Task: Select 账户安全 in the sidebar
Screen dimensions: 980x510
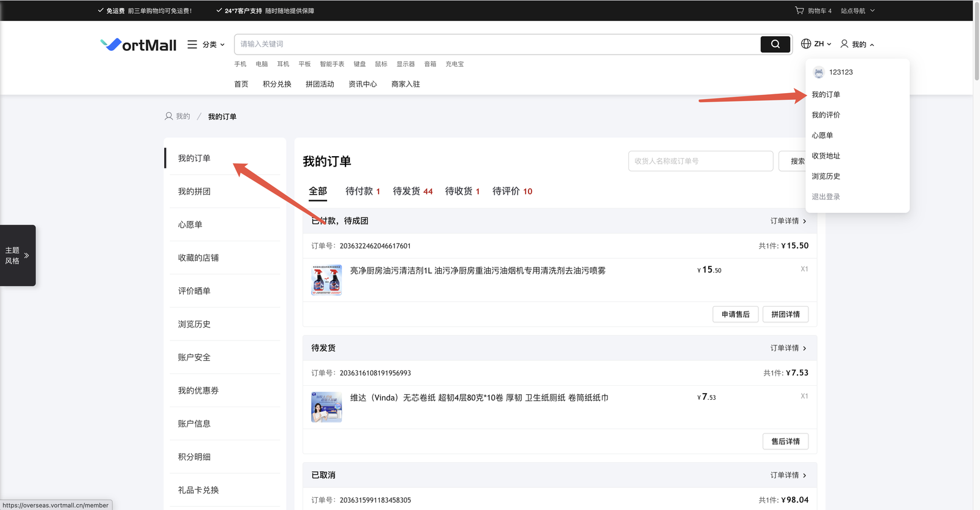Action: coord(194,358)
